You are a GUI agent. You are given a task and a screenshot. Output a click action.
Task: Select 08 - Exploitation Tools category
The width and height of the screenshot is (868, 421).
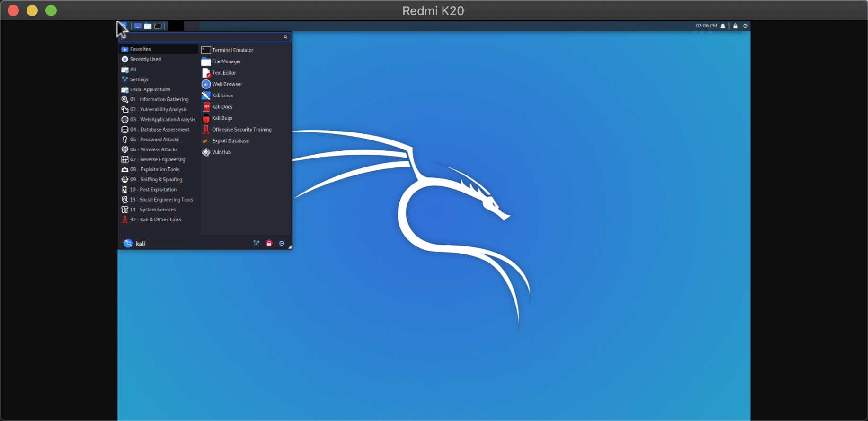coord(159,169)
